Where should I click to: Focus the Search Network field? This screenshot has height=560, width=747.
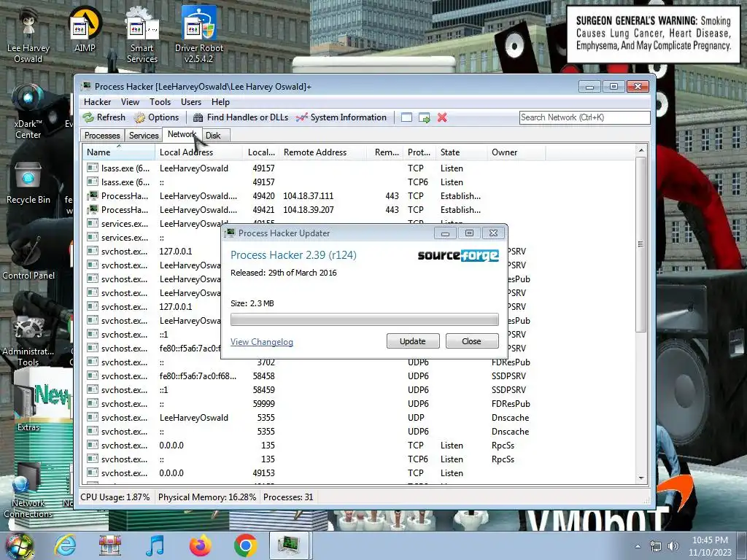click(584, 117)
